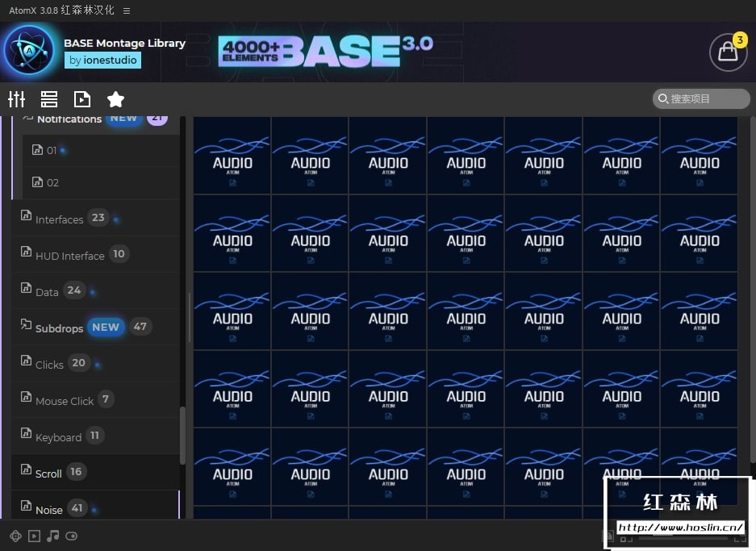Click the AtomX atom logo
756x551 pixels.
coord(29,50)
